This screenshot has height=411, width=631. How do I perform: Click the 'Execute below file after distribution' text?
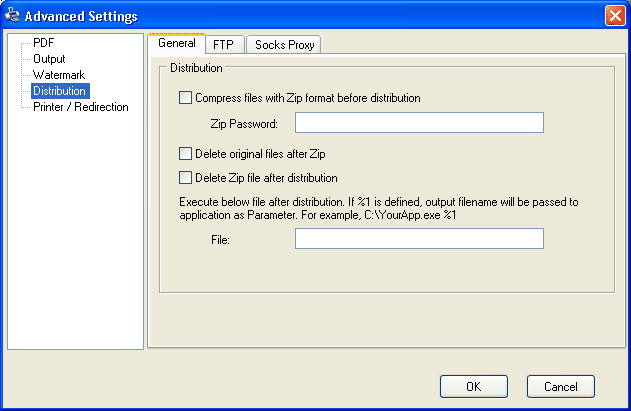click(379, 209)
